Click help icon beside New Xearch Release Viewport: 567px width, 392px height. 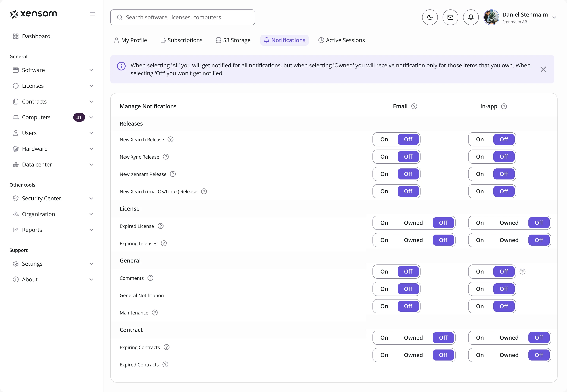click(x=170, y=140)
